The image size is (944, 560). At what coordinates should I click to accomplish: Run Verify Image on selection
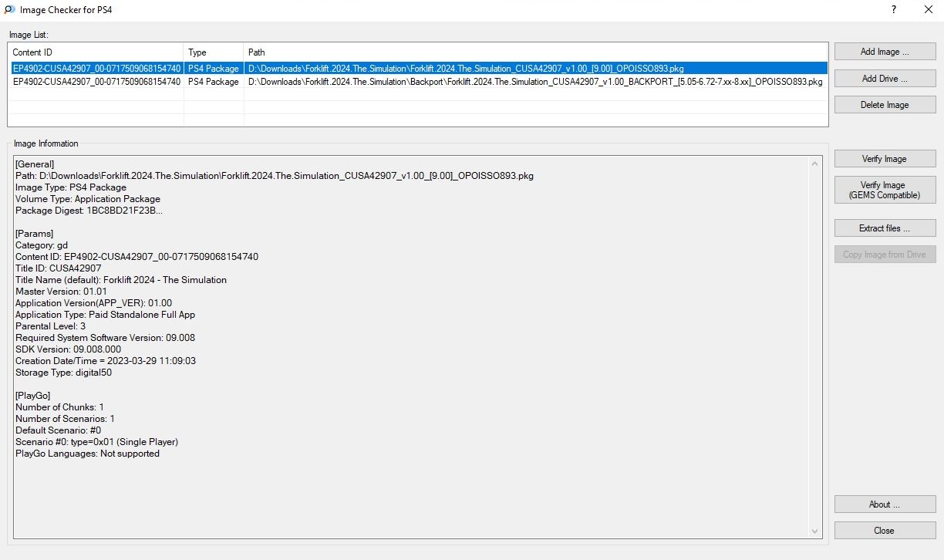click(885, 159)
